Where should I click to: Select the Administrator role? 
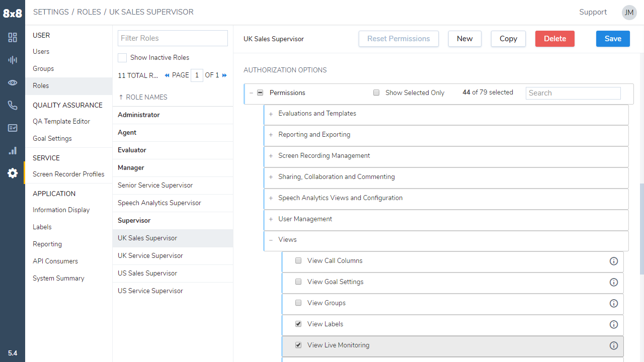click(x=173, y=115)
